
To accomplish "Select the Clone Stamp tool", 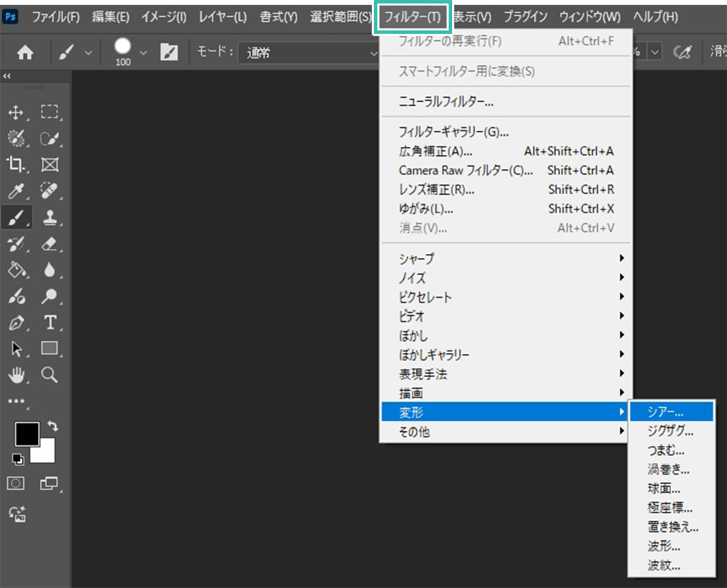I will pos(50,217).
